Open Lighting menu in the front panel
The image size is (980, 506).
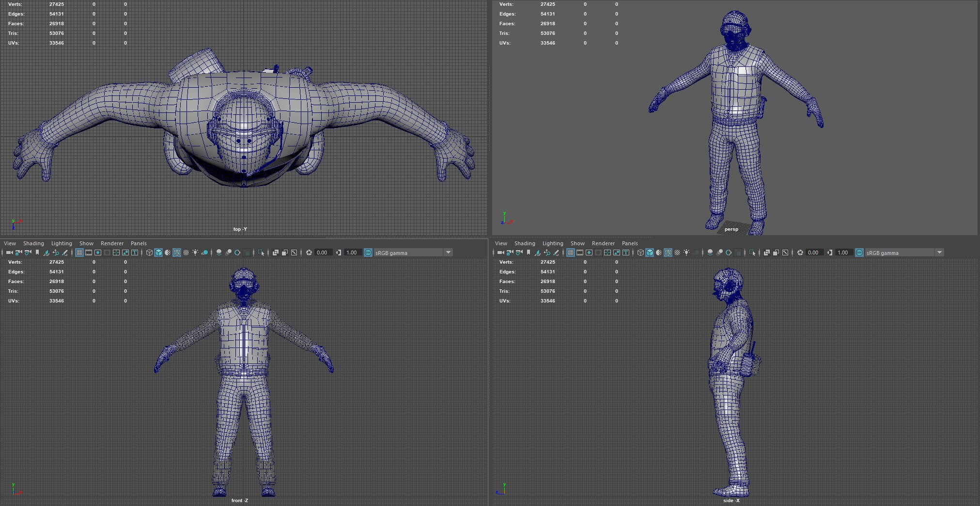pyautogui.click(x=62, y=243)
